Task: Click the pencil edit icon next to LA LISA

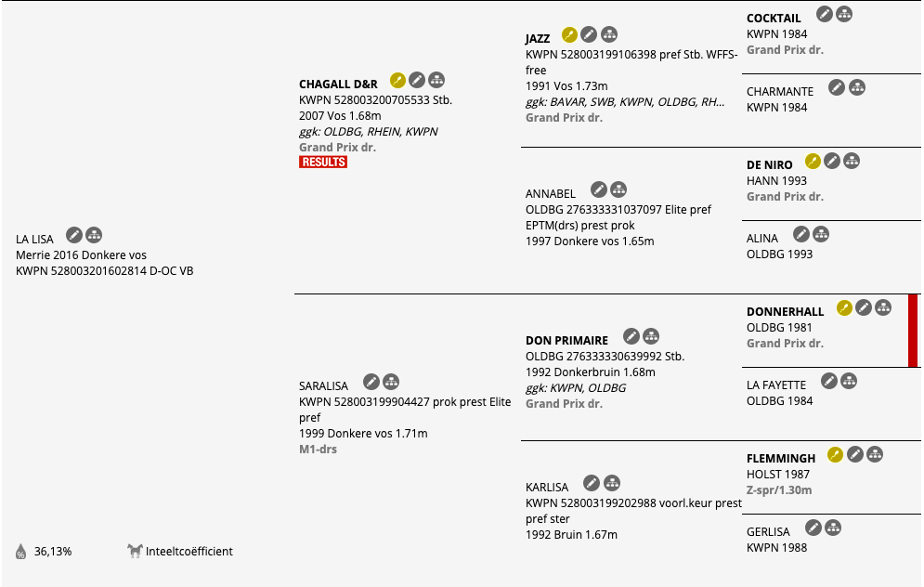Action: [x=74, y=235]
